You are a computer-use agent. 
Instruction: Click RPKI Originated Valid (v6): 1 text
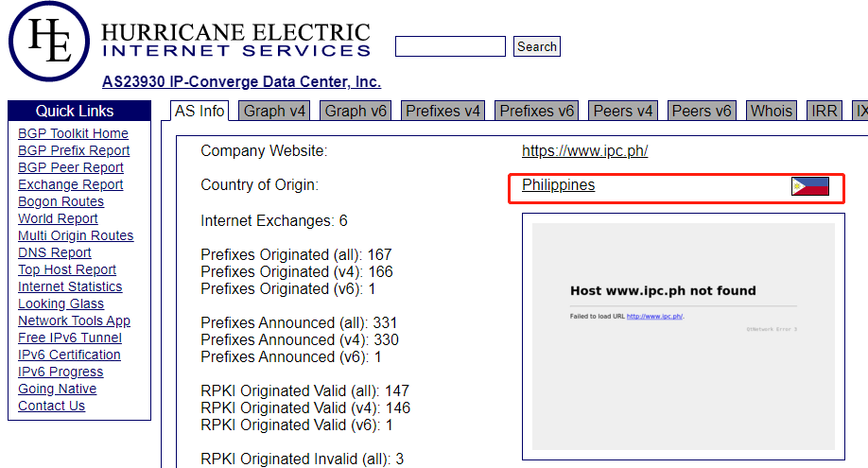tap(297, 425)
